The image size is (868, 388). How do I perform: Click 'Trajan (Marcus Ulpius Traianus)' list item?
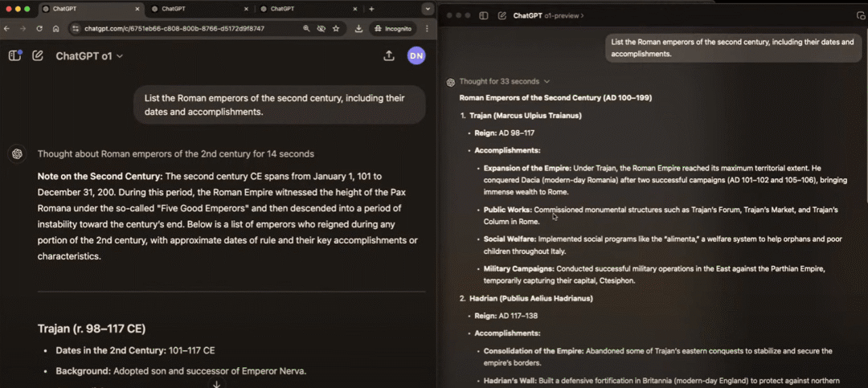526,116
